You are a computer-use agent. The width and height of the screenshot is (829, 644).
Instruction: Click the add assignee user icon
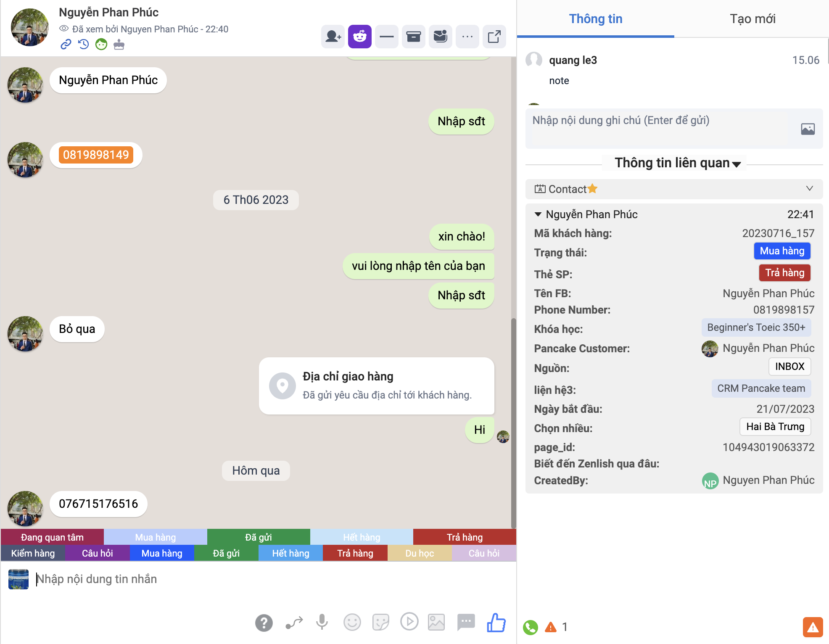click(x=333, y=37)
